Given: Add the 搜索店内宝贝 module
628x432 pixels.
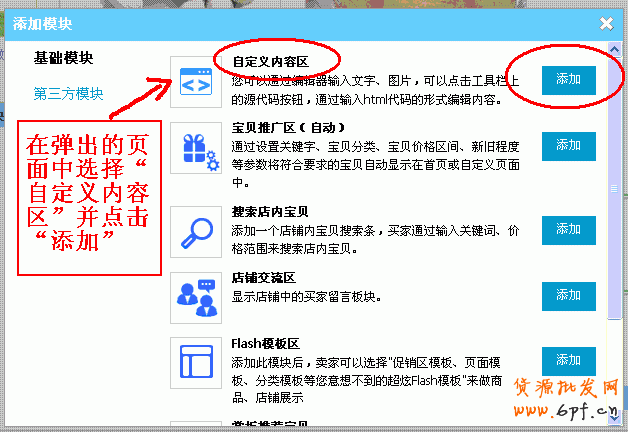Looking at the screenshot, I should tap(569, 230).
